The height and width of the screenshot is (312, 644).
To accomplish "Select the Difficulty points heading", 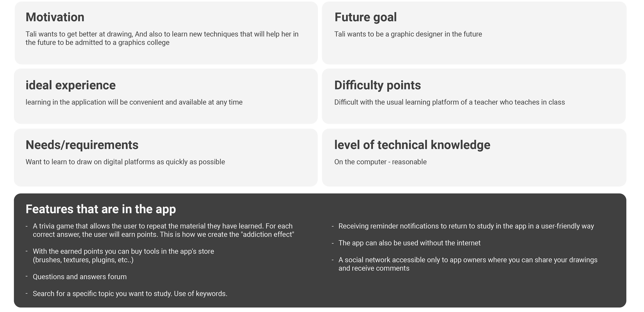I will (x=378, y=85).
